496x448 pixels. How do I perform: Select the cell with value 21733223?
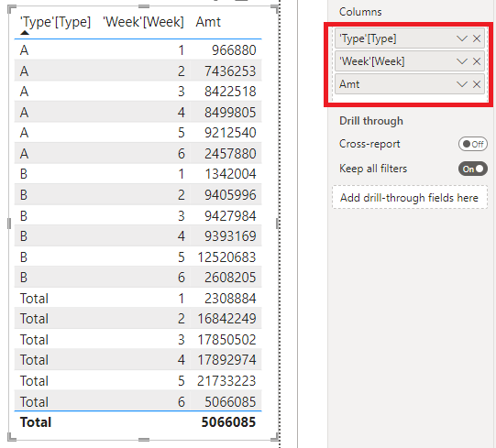point(226,381)
